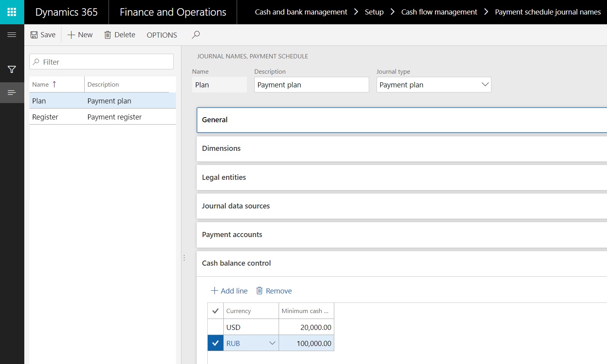Expand the Dimensions section
The image size is (607, 364).
coord(221,148)
